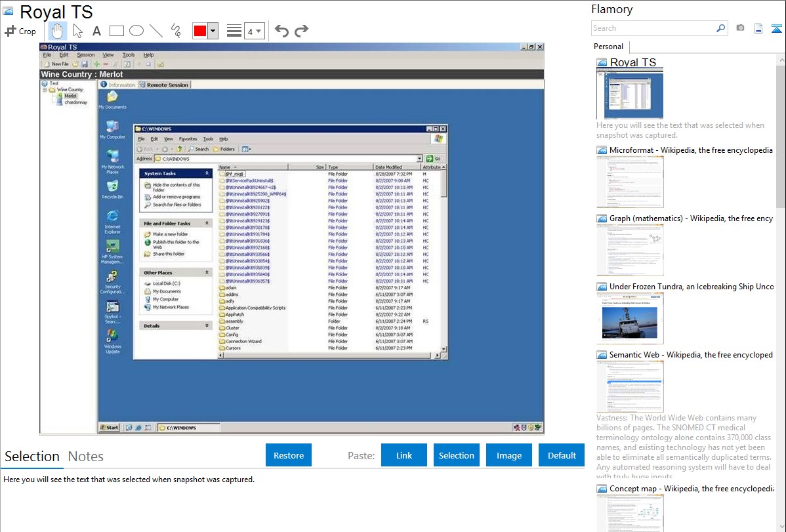Click the blue triangle icon right of the document icon

pyautogui.click(x=776, y=28)
